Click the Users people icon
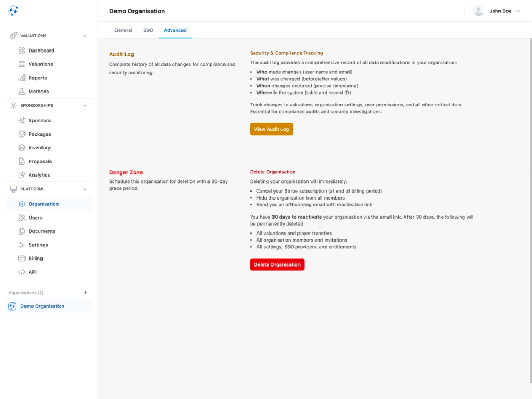 [22, 218]
